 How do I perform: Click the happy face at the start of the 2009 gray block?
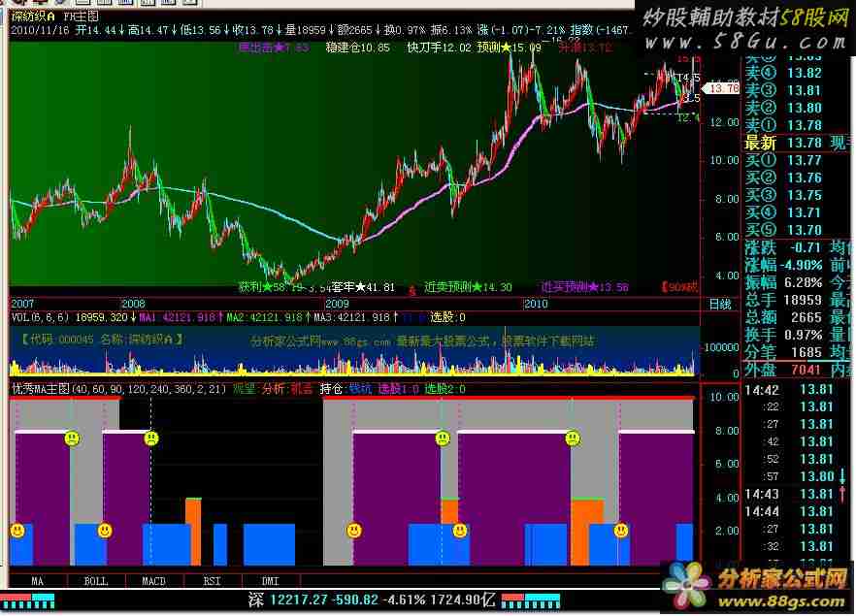(354, 530)
